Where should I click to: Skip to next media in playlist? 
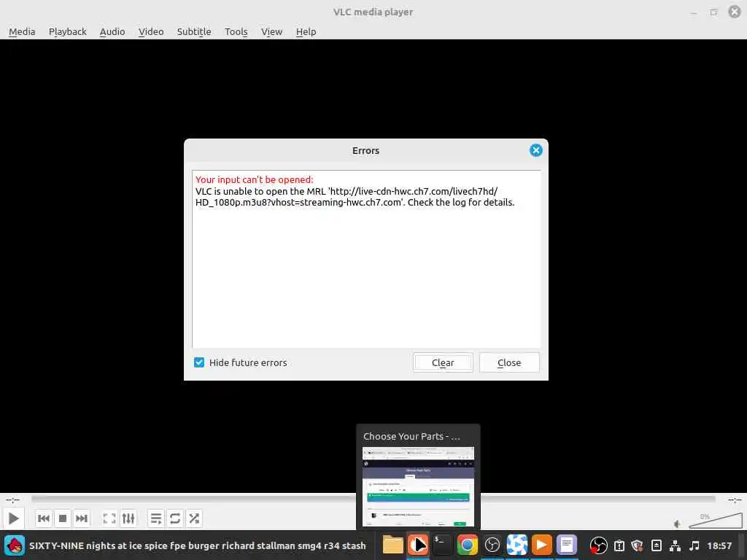pos(82,518)
